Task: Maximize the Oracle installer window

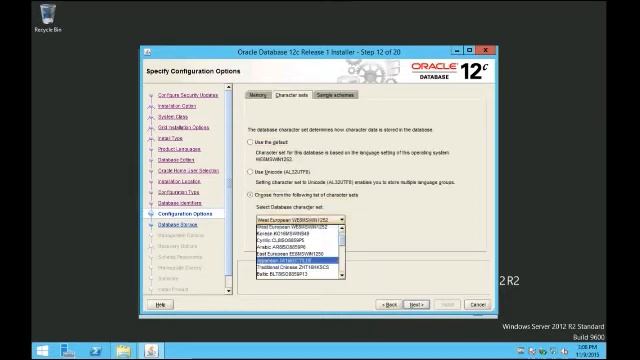Action: click(469, 51)
